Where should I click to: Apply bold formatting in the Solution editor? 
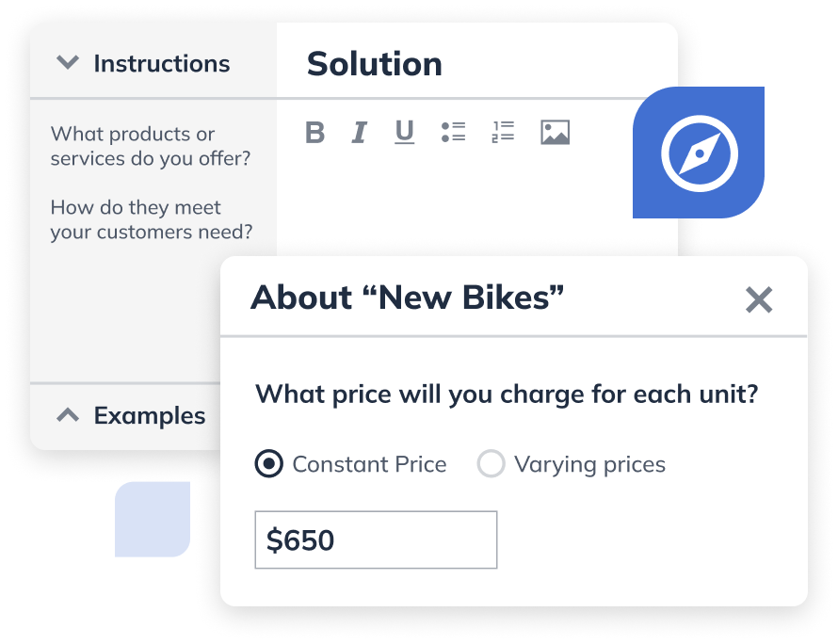[315, 132]
